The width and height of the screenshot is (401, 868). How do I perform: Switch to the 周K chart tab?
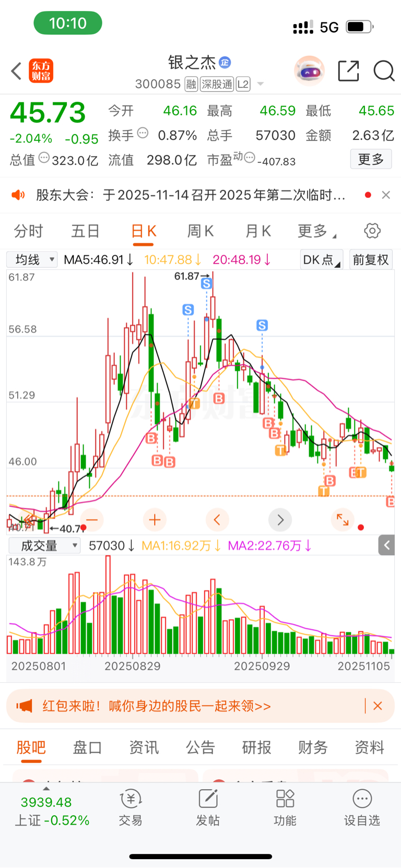point(200,231)
